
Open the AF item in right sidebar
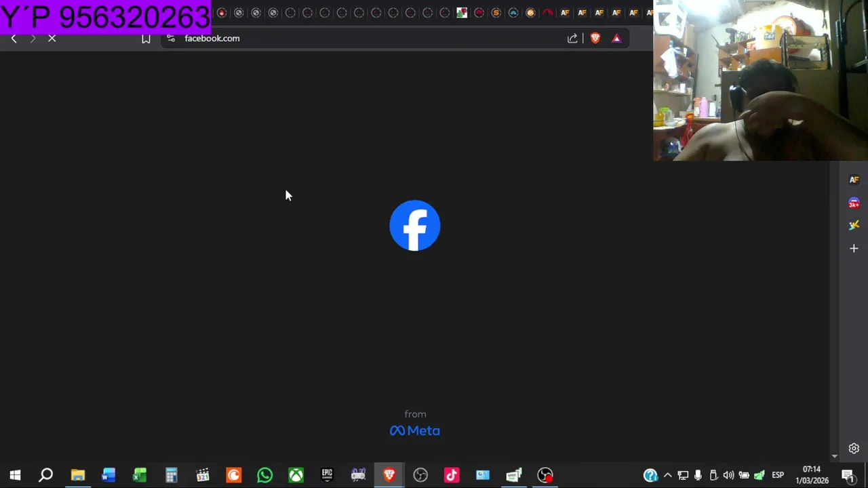click(x=854, y=180)
